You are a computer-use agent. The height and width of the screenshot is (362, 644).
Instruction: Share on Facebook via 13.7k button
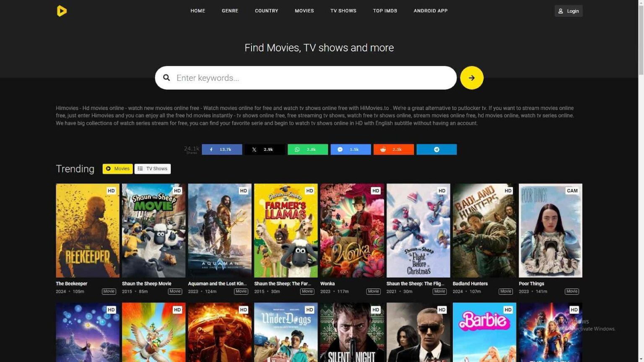tap(222, 150)
